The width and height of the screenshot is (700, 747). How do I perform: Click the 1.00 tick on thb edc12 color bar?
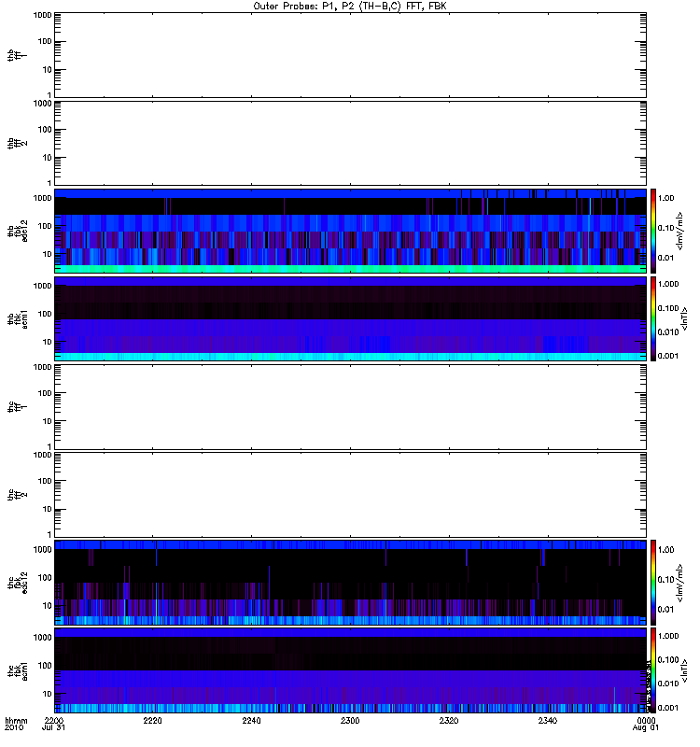point(665,198)
